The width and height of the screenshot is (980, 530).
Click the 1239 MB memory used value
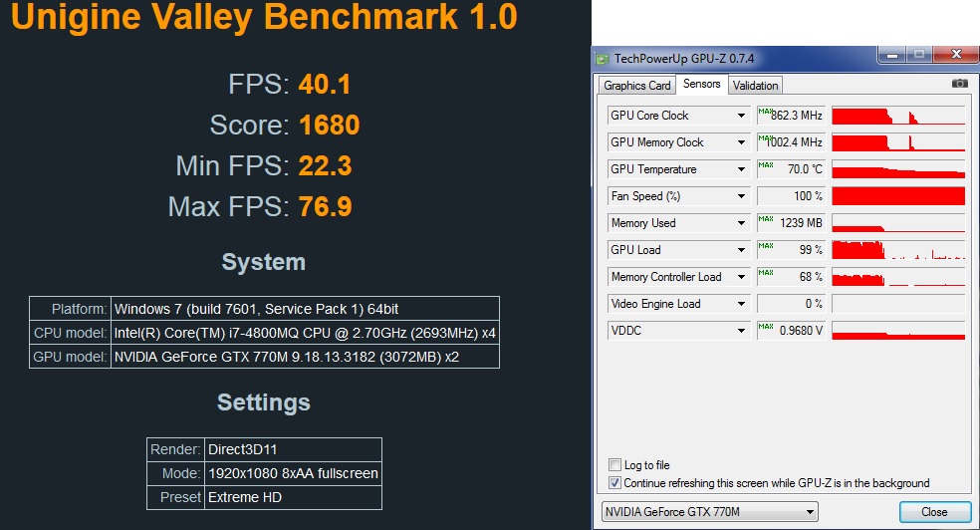click(x=791, y=223)
